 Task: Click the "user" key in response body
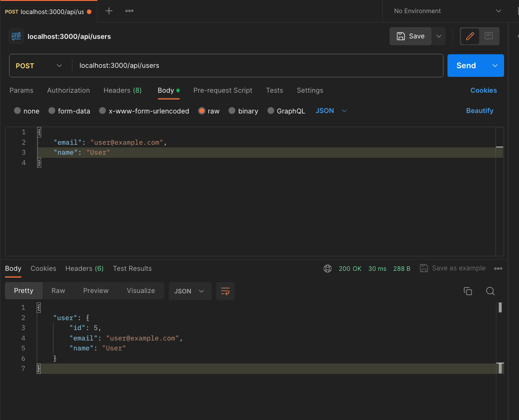coord(65,318)
